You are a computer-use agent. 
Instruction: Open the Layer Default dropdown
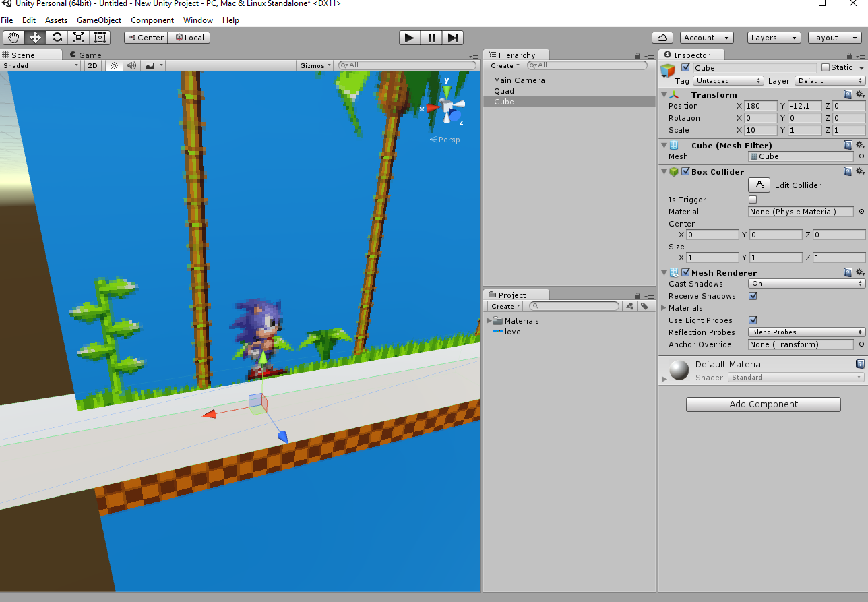(830, 81)
